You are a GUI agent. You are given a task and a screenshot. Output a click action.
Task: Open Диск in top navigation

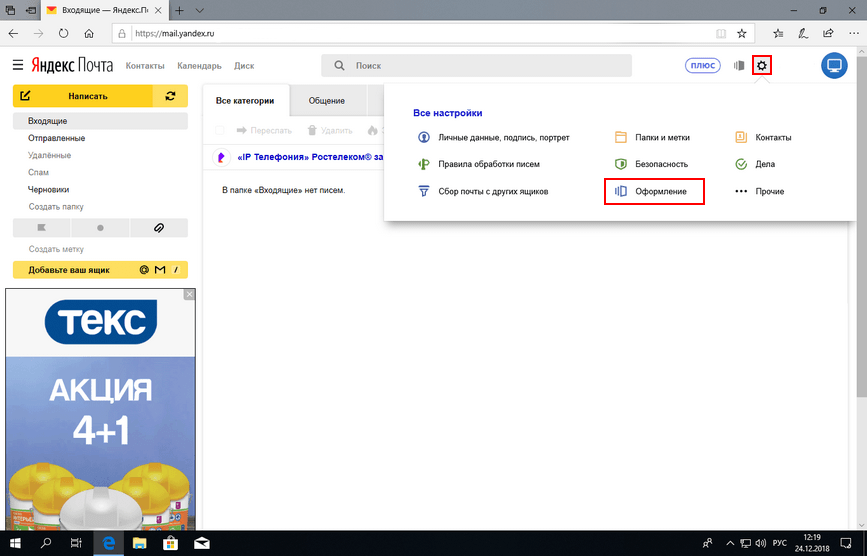pyautogui.click(x=244, y=66)
